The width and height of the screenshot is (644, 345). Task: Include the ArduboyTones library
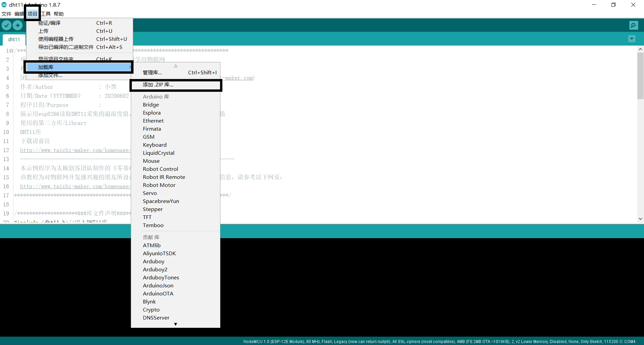coord(175,277)
